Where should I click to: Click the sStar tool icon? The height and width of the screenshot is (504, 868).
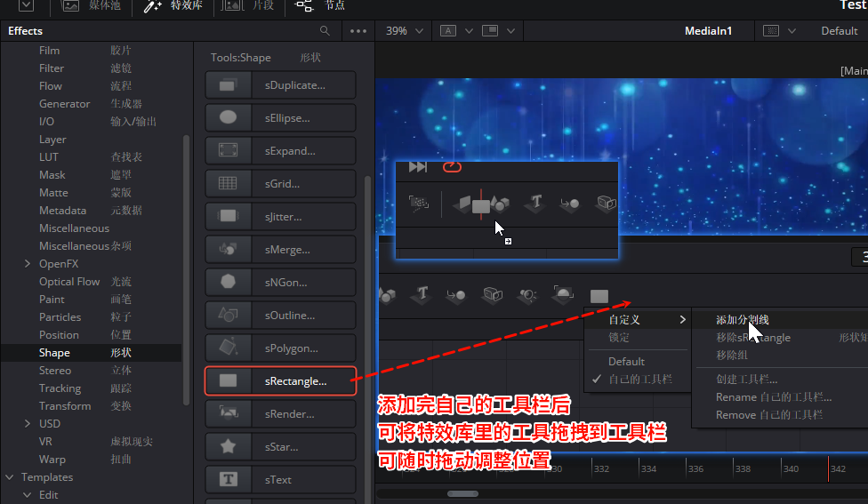click(x=228, y=446)
